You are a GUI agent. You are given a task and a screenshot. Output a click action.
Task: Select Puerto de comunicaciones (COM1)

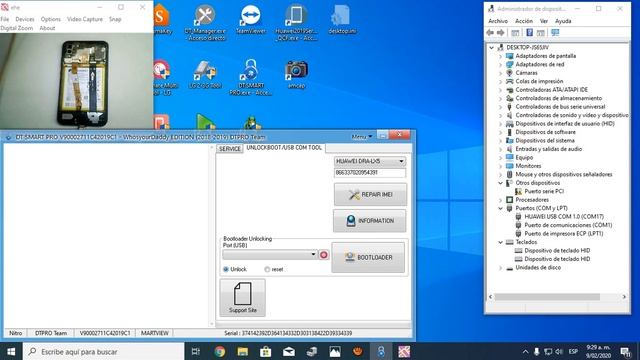568,225
